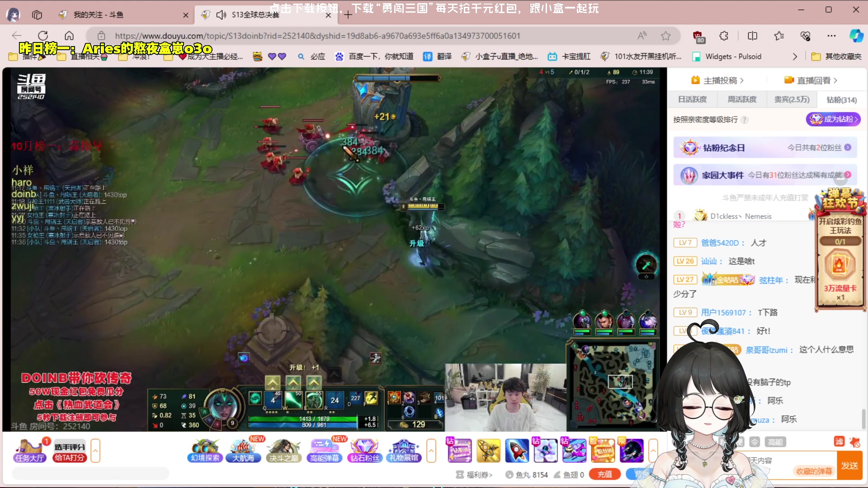Open the 幻境探索 activity icon
The width and height of the screenshot is (868, 488).
tap(205, 450)
